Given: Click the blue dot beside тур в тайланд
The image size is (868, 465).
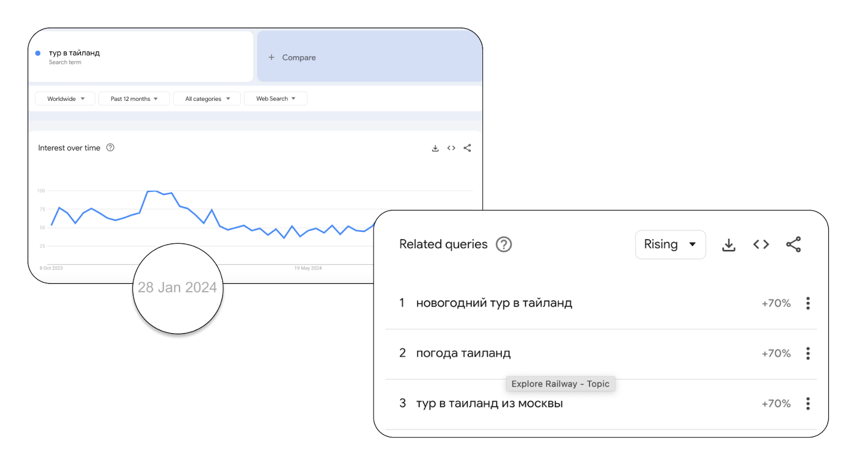Looking at the screenshot, I should click(38, 53).
